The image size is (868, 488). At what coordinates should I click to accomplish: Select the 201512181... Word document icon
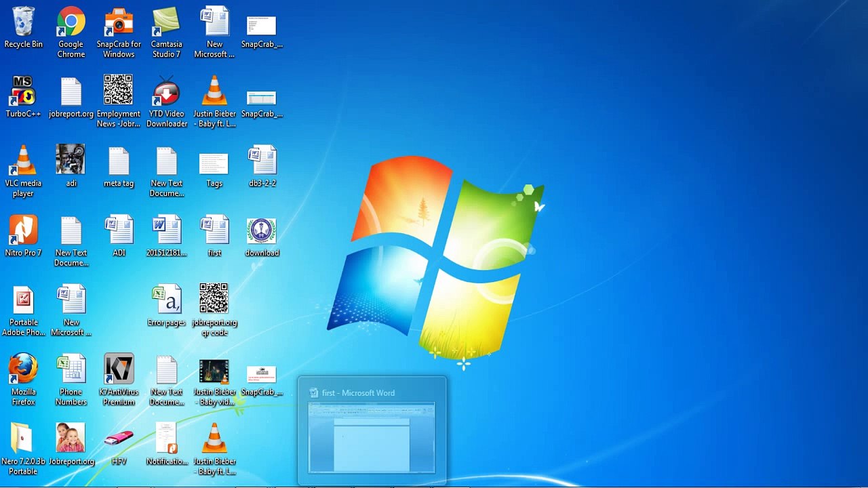[166, 237]
